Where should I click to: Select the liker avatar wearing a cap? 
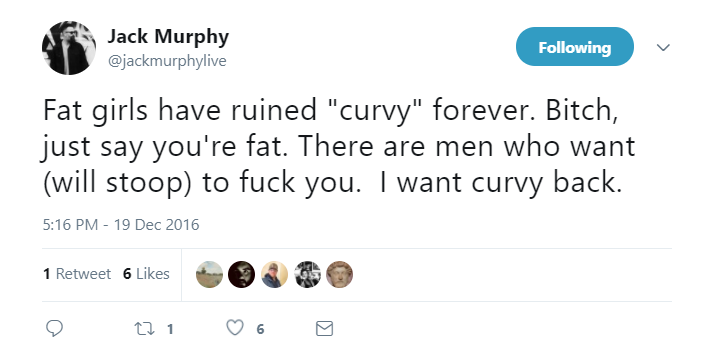(274, 274)
